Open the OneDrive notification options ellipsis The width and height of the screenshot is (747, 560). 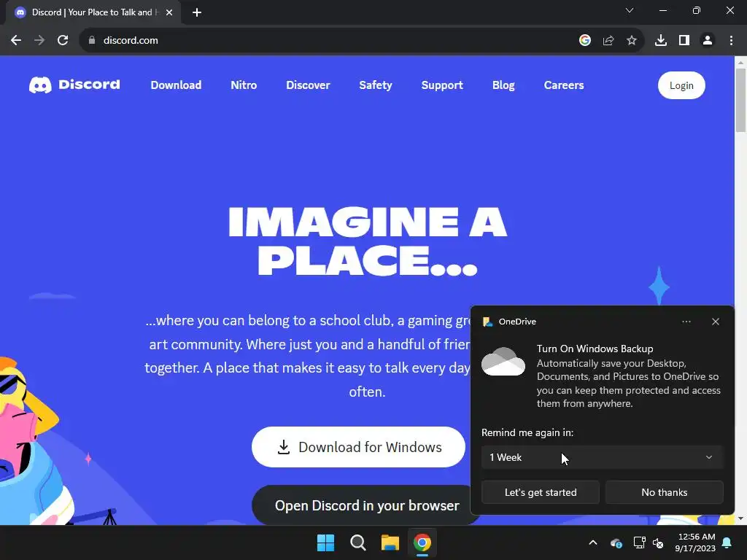[686, 322]
